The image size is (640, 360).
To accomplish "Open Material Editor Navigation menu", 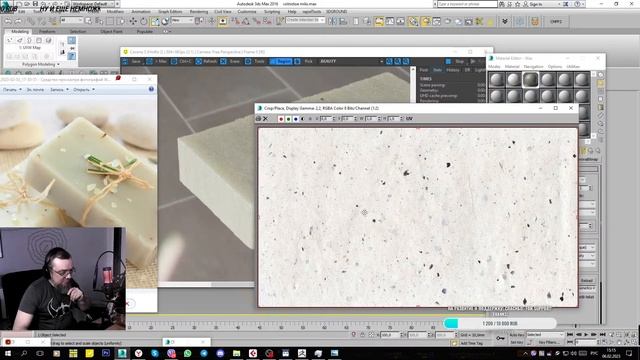I will point(533,67).
